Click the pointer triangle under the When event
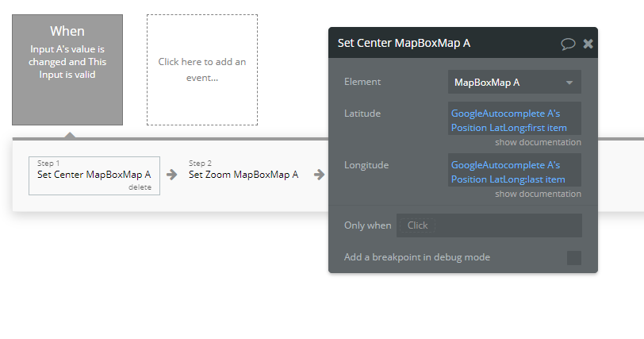Screen dimensions: 644x339 point(70,135)
